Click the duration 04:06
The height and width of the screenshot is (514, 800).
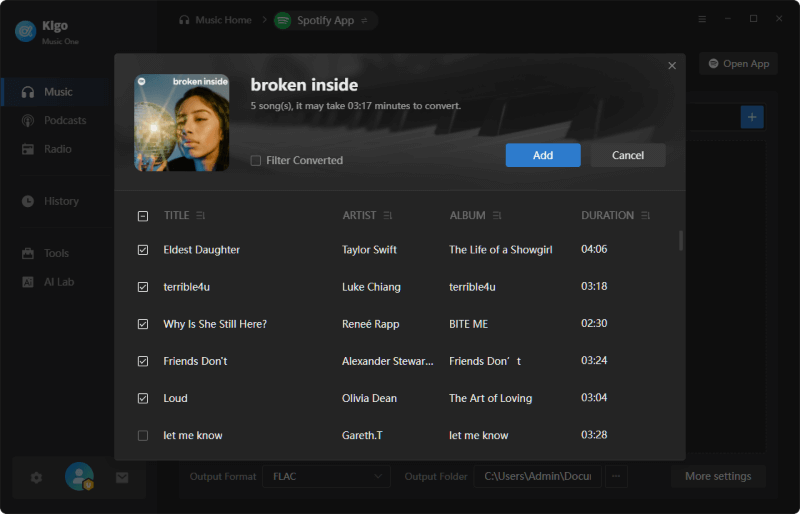594,249
